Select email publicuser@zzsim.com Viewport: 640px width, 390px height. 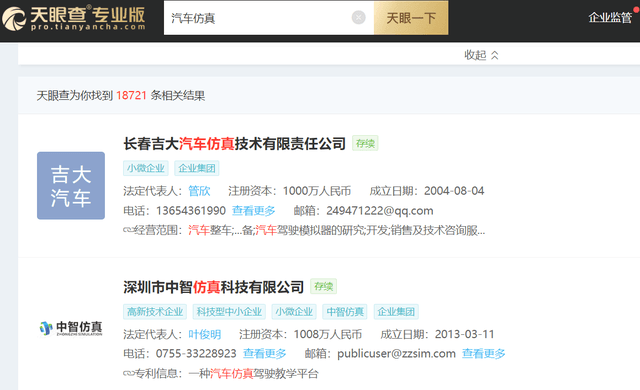click(396, 354)
